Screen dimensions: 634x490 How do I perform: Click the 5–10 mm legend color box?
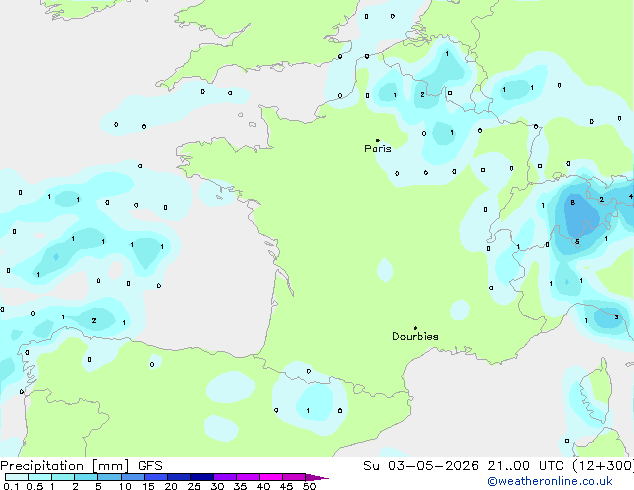click(x=109, y=477)
